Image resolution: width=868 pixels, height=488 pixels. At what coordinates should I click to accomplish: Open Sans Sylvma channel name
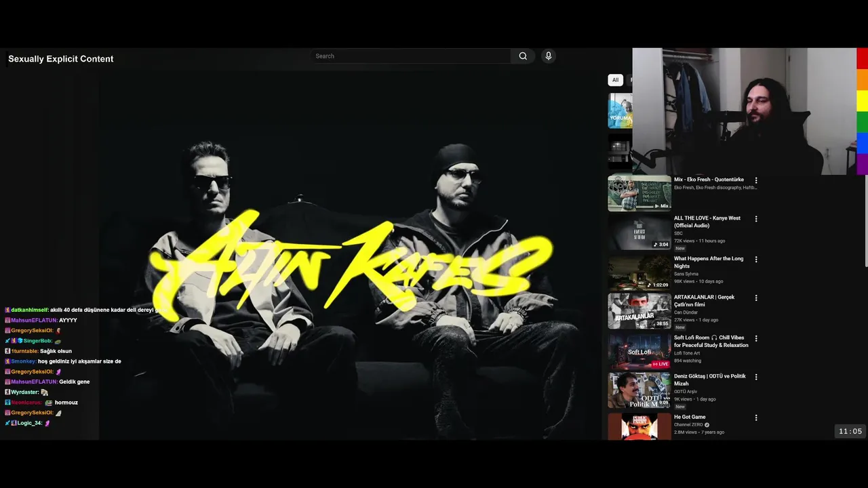point(686,274)
